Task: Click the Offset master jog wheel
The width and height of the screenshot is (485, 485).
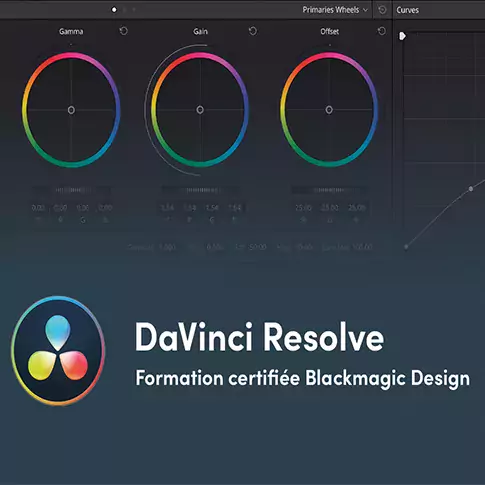Action: pyautogui.click(x=329, y=190)
